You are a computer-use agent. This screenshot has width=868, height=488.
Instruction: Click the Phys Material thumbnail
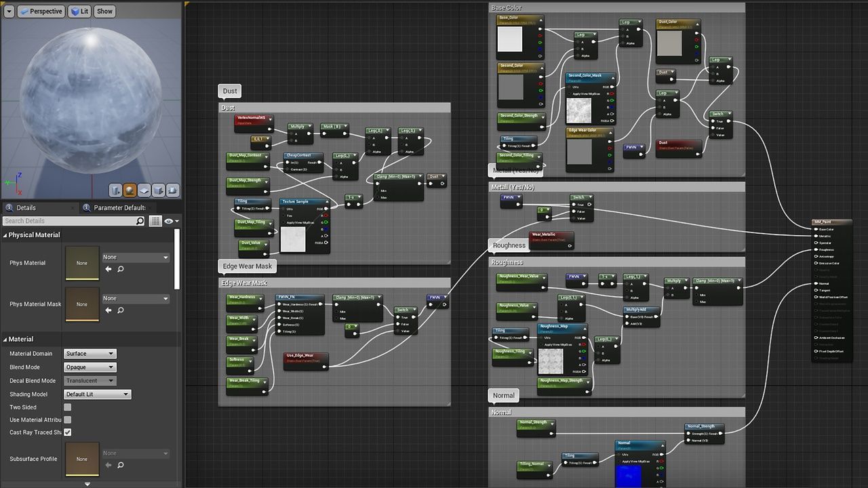82,263
